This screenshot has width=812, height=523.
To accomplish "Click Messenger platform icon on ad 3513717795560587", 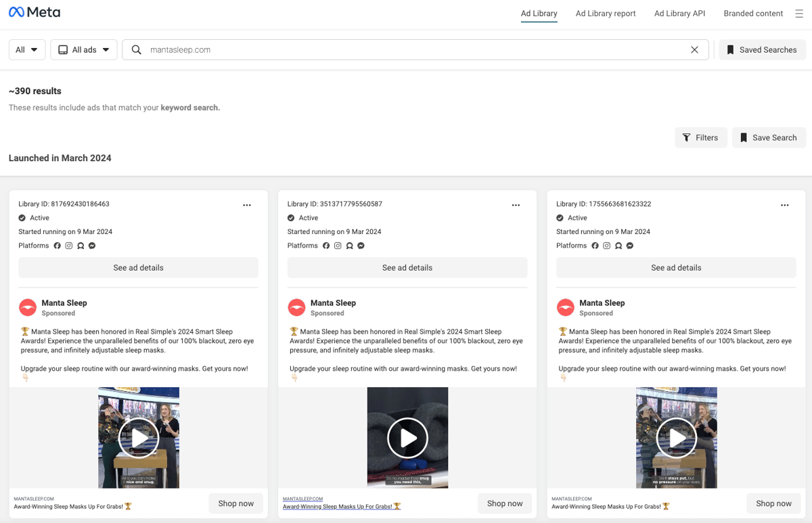I will (x=361, y=246).
